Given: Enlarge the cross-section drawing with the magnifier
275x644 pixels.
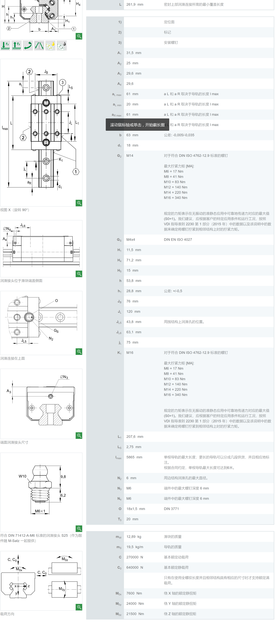Looking at the screenshot, I should click(79, 36).
